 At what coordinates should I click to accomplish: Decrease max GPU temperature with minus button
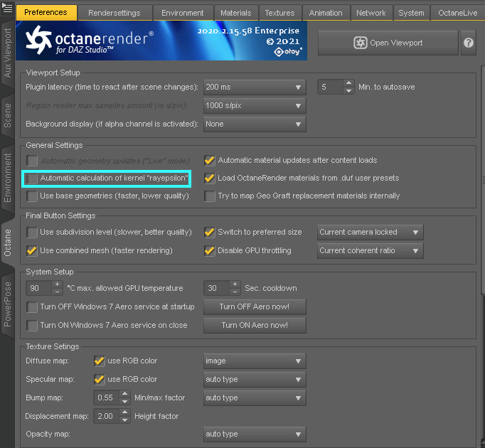(57, 292)
